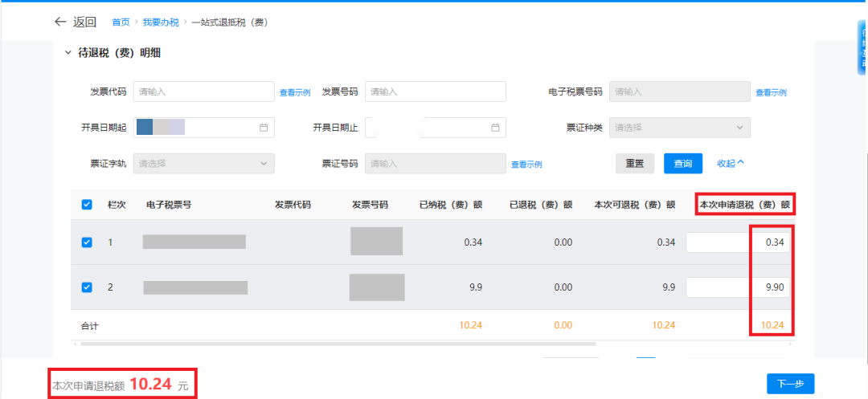This screenshot has height=399, width=868.
Task: Click the 下一步 button
Action: coord(791,384)
